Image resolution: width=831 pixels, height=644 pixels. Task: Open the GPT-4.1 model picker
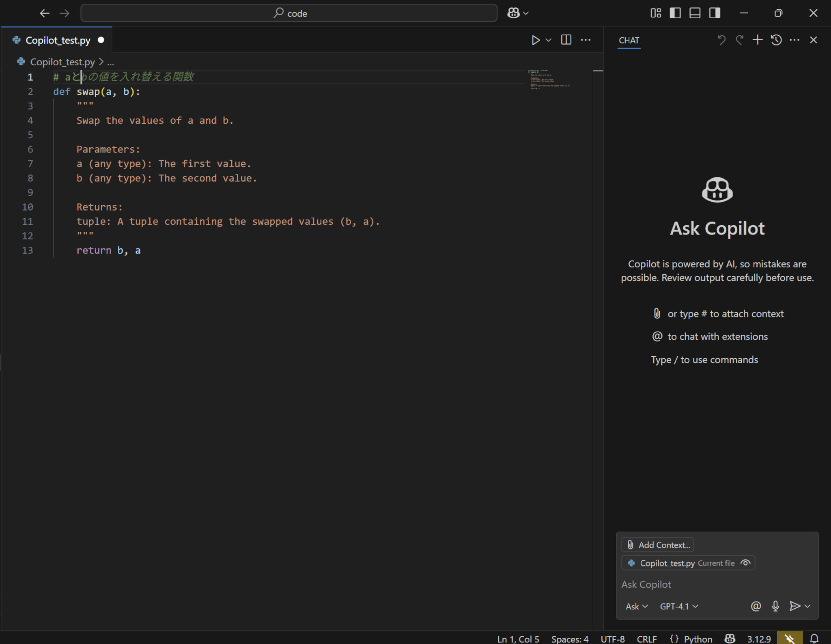pyautogui.click(x=679, y=606)
